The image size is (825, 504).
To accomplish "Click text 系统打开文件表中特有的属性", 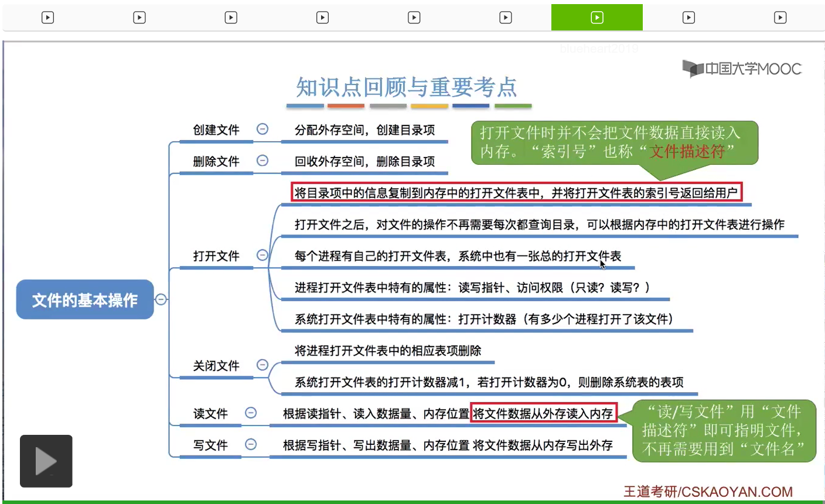I will pyautogui.click(x=370, y=319).
